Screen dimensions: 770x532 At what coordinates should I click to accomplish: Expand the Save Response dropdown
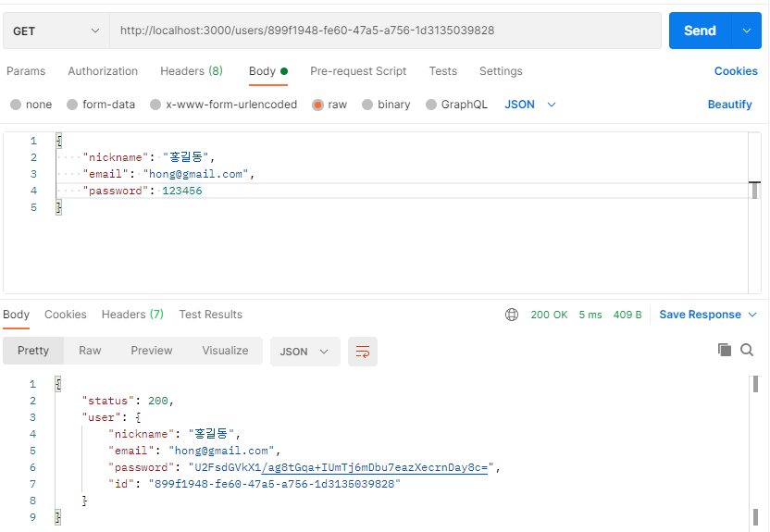[752, 315]
